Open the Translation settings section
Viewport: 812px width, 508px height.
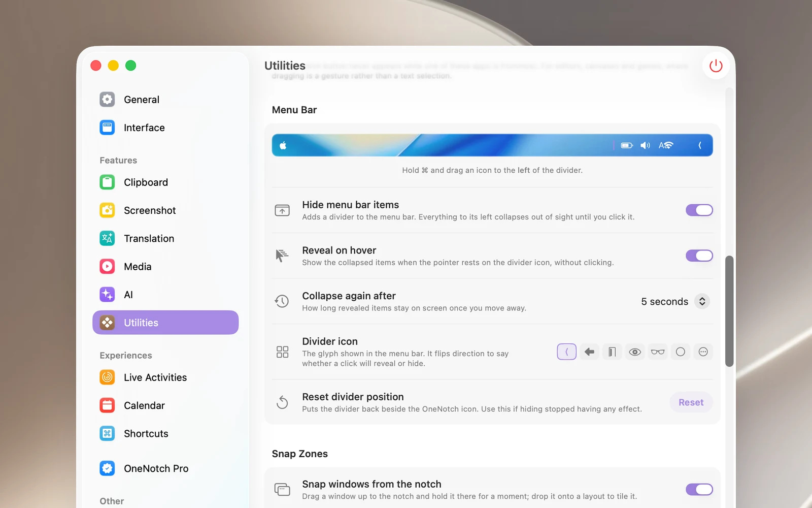pyautogui.click(x=165, y=238)
